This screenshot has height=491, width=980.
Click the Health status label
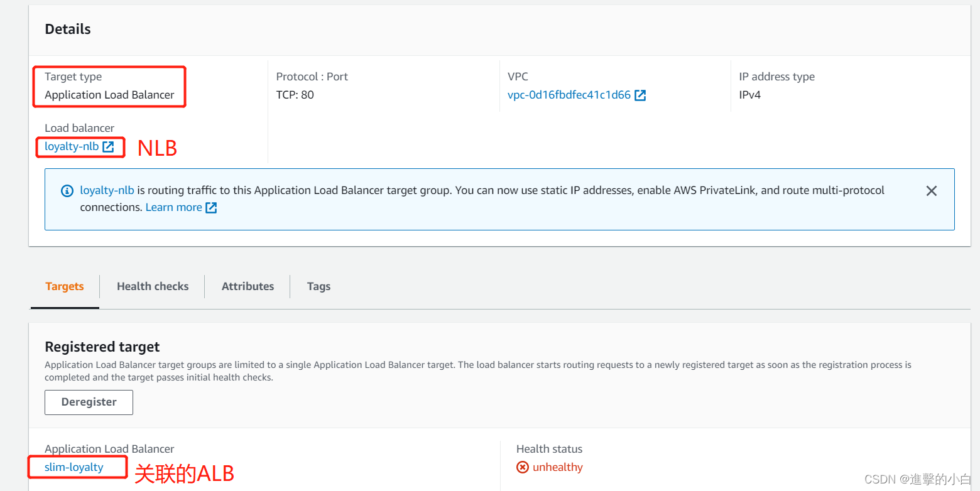point(550,449)
